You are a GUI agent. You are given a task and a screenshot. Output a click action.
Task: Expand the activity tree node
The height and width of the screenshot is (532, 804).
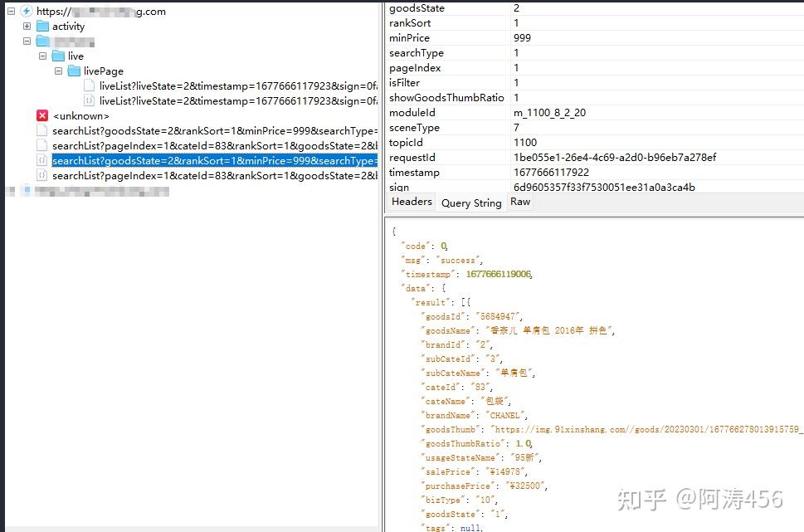[26, 26]
